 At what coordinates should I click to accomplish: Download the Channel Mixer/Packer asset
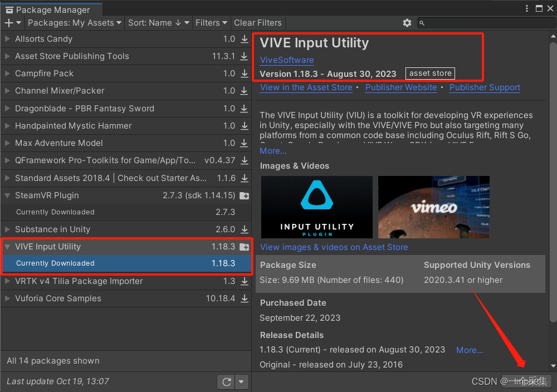(245, 91)
